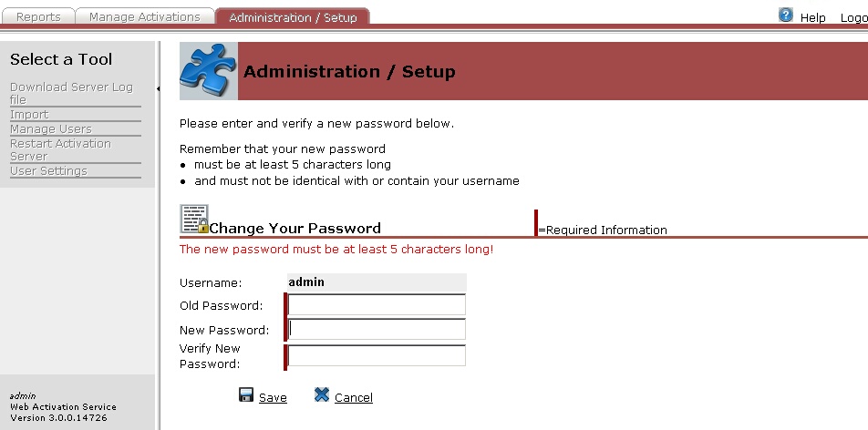
Task: Open the Manage Activations tab
Action: (144, 16)
